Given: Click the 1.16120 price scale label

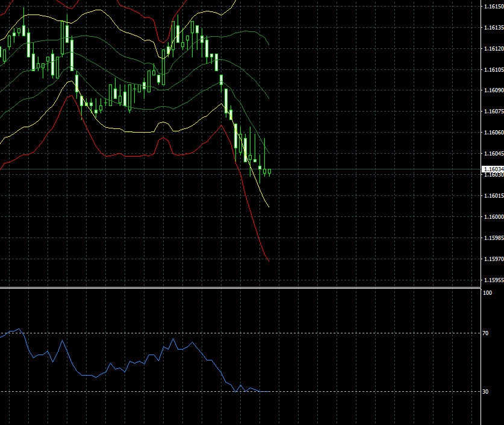Looking at the screenshot, I should 494,49.
